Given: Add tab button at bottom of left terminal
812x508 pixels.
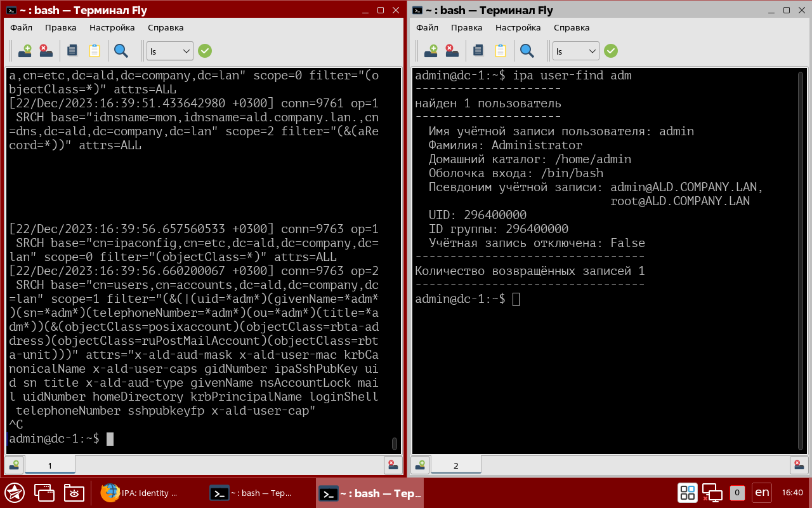Looking at the screenshot, I should [x=14, y=465].
